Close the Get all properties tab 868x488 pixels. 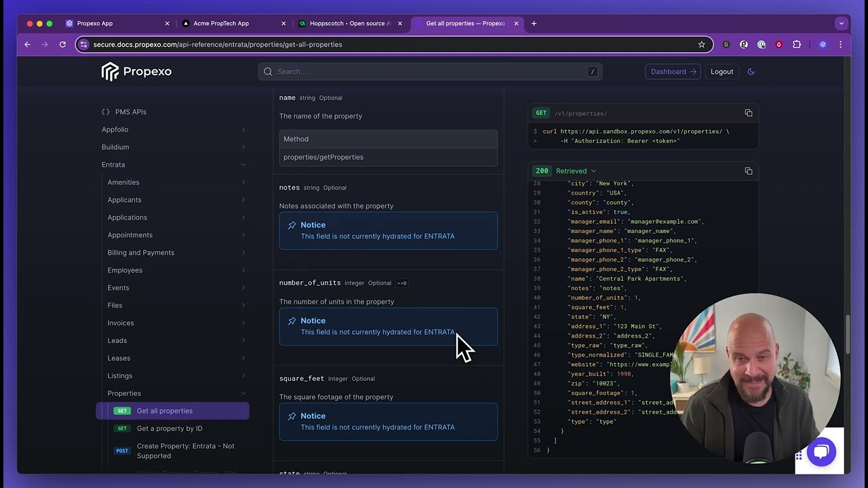(516, 23)
